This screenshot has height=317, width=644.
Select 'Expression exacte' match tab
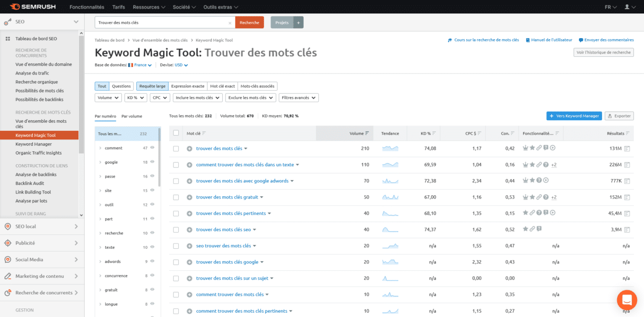[x=188, y=86]
